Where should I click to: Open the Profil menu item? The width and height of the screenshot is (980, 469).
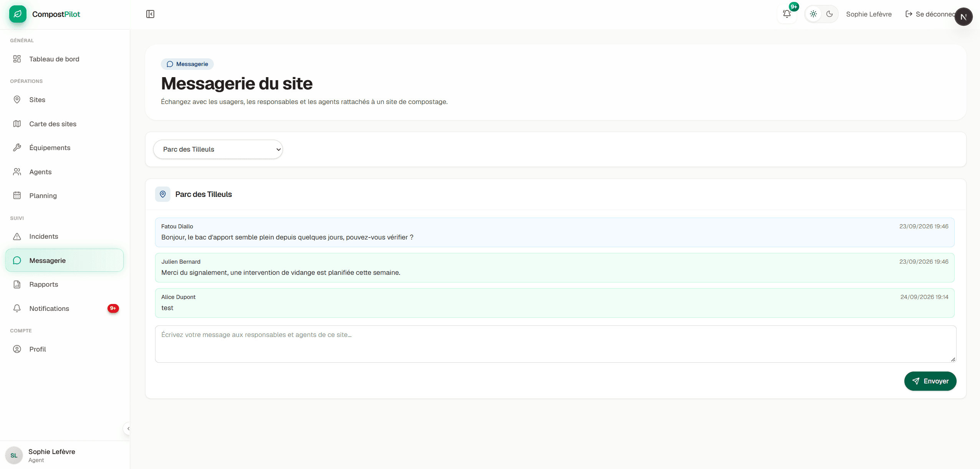tap(64, 349)
